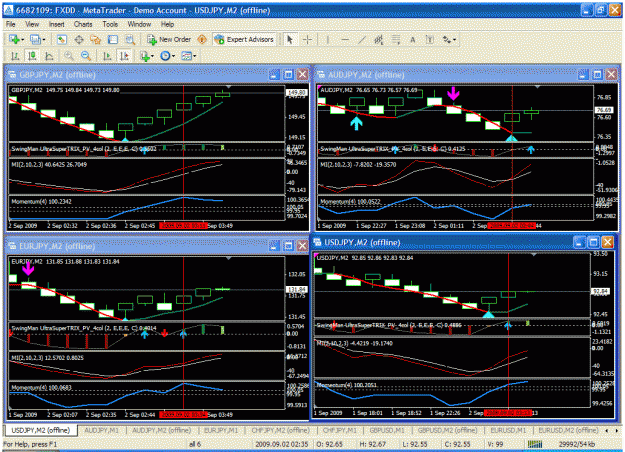Toggle the Expert Advisors button
Viewport: 625px width, 452px height.
pyautogui.click(x=244, y=39)
